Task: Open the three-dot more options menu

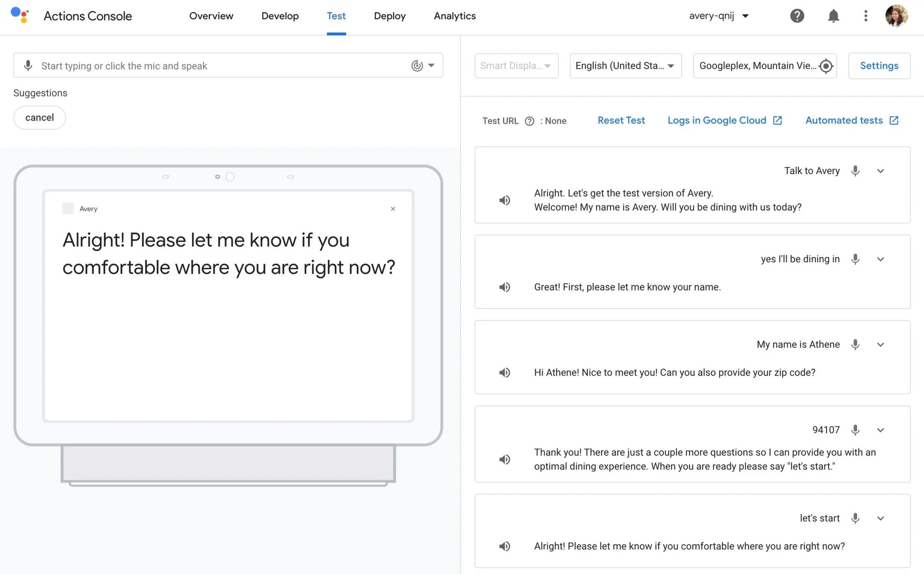Action: (866, 16)
